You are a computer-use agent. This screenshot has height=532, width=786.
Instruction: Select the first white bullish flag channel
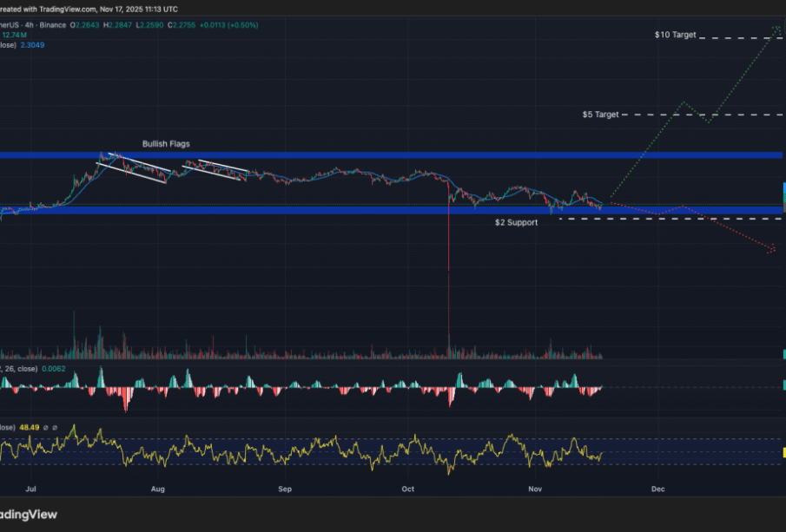coord(132,168)
